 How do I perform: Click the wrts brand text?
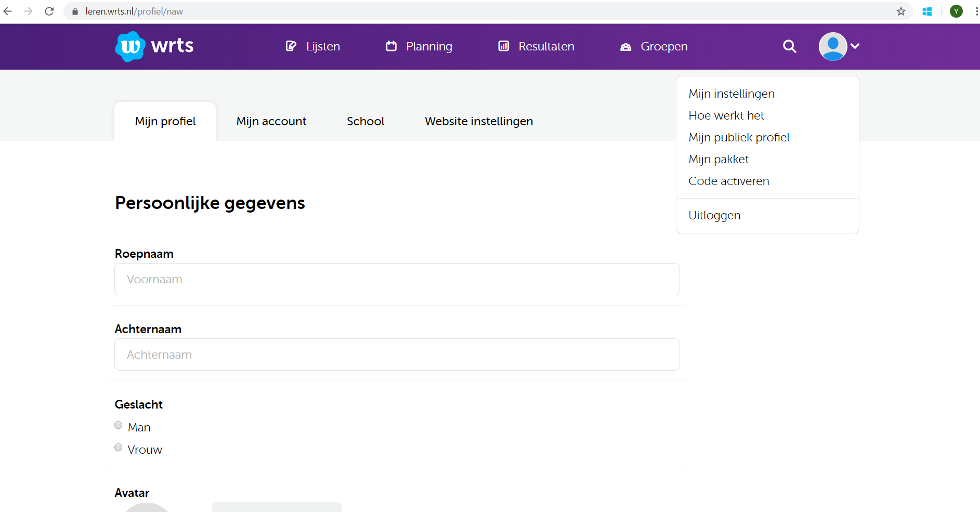tap(172, 46)
